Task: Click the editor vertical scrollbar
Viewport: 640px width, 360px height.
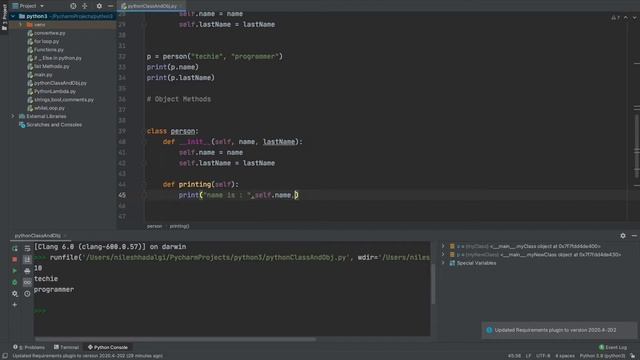Action: point(637,147)
